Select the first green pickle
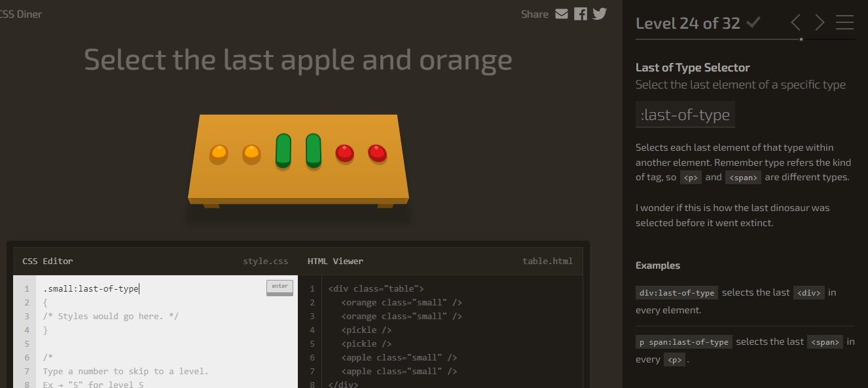 [x=283, y=150]
